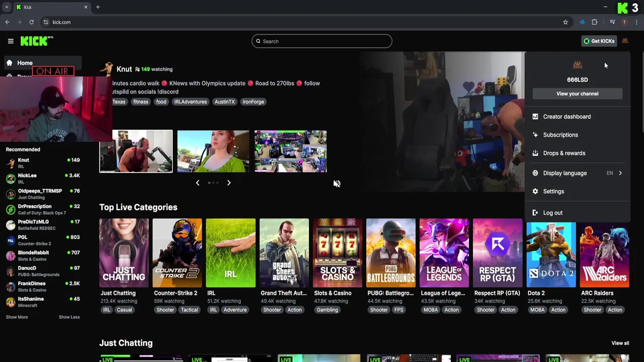This screenshot has height=362, width=644.
Task: Click DrPrescription recommended channel
Action: click(43, 209)
